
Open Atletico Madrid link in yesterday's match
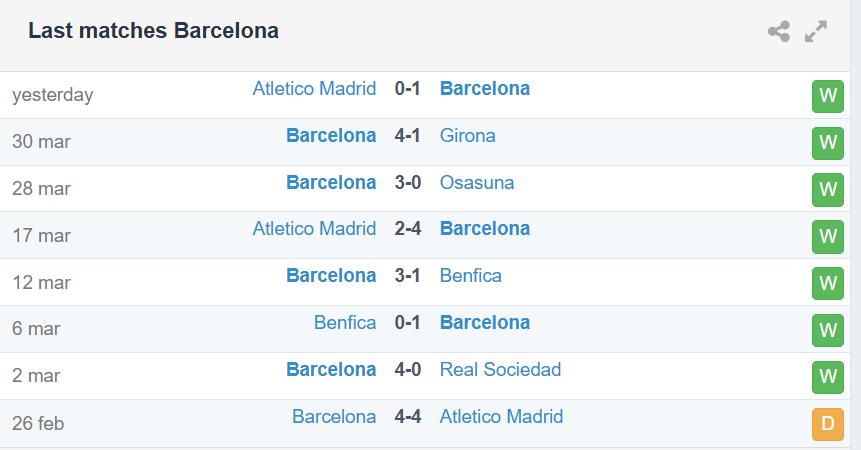314,88
